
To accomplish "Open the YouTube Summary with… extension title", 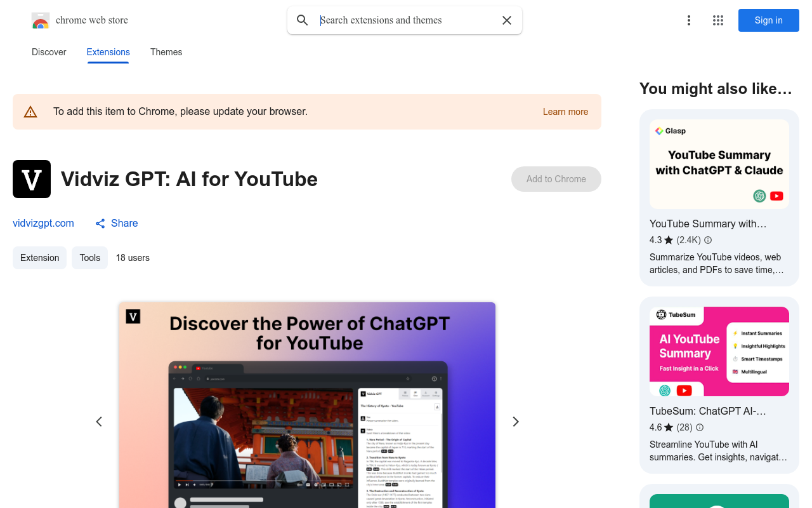I will (708, 224).
